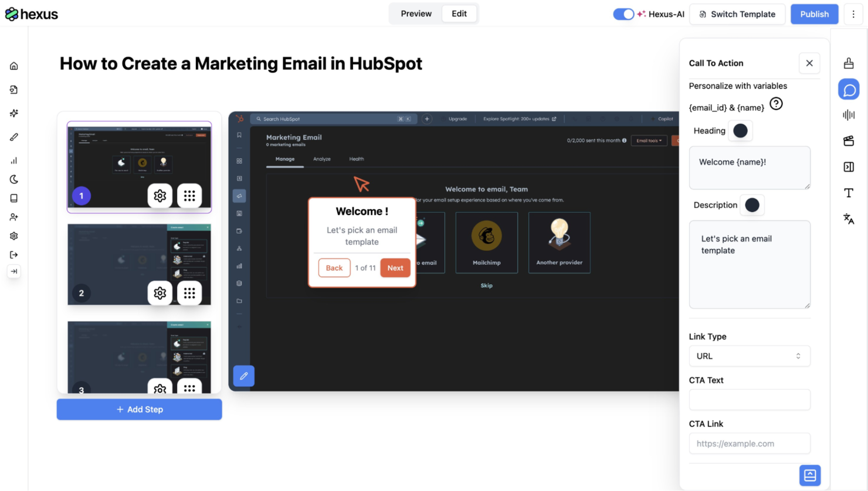Click the help question mark beside variables
This screenshot has width=868, height=491.
pyautogui.click(x=776, y=104)
